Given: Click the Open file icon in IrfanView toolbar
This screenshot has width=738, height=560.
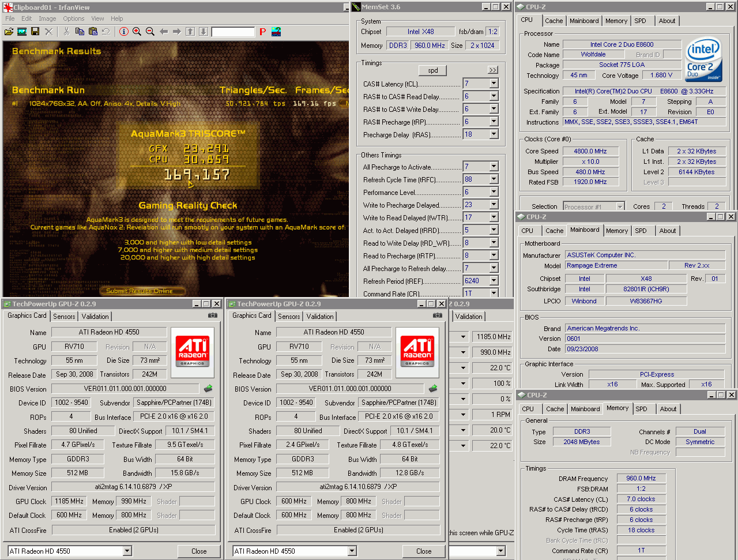Looking at the screenshot, I should coord(9,32).
